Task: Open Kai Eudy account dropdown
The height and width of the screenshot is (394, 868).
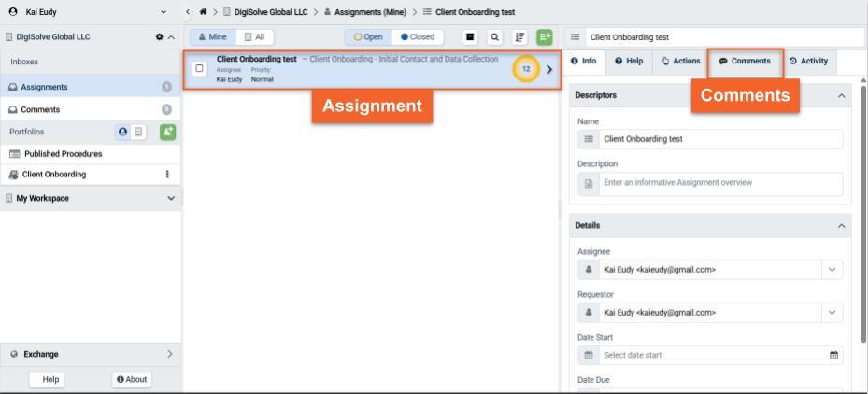Action: pyautogui.click(x=163, y=11)
